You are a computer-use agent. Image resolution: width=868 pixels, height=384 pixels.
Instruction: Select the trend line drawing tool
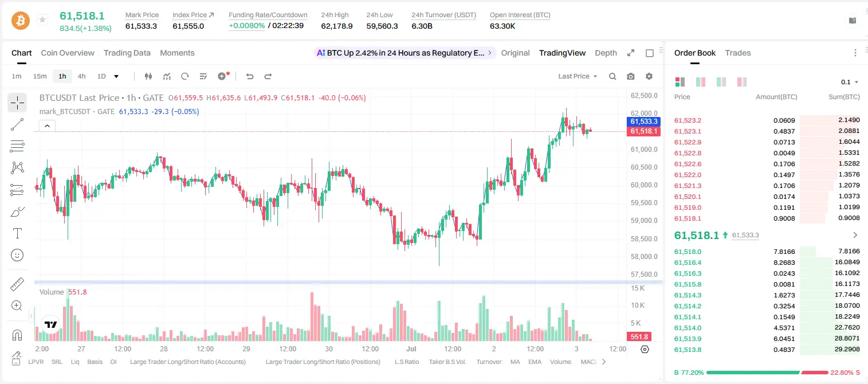point(17,124)
